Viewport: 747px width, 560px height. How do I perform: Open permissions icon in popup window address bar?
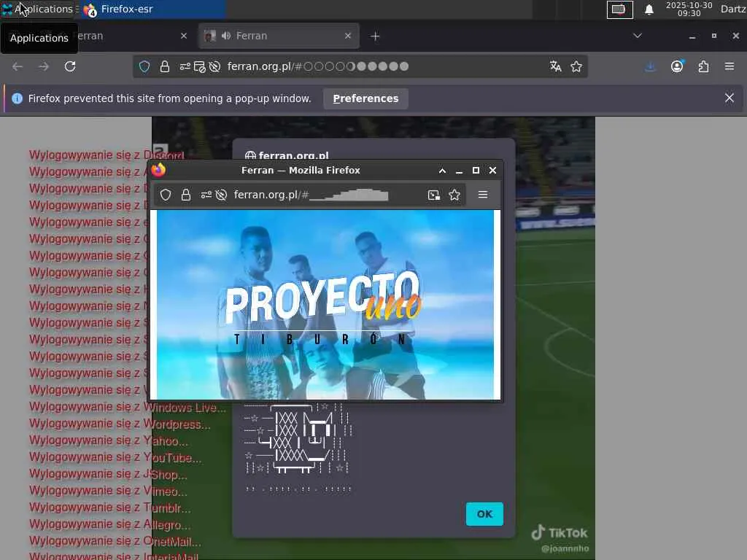(206, 195)
